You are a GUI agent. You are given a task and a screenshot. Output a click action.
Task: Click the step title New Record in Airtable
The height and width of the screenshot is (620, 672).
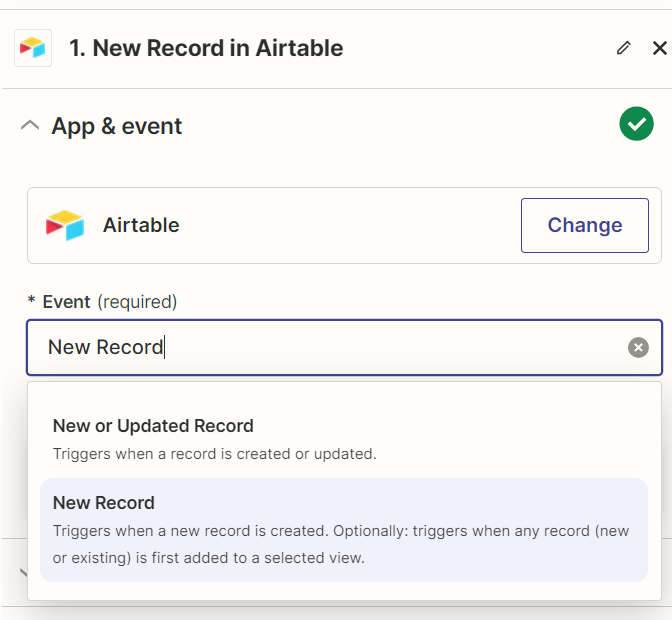pyautogui.click(x=206, y=48)
